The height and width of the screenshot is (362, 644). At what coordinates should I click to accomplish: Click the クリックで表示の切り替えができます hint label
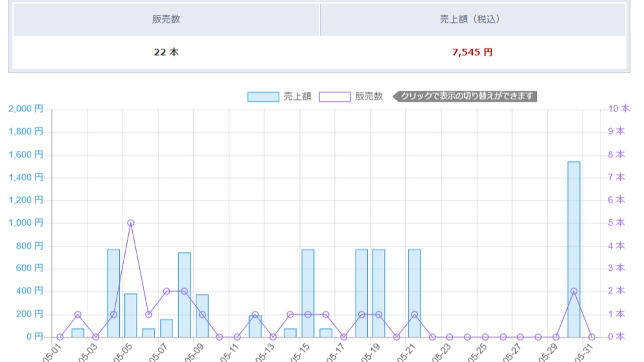coord(465,96)
